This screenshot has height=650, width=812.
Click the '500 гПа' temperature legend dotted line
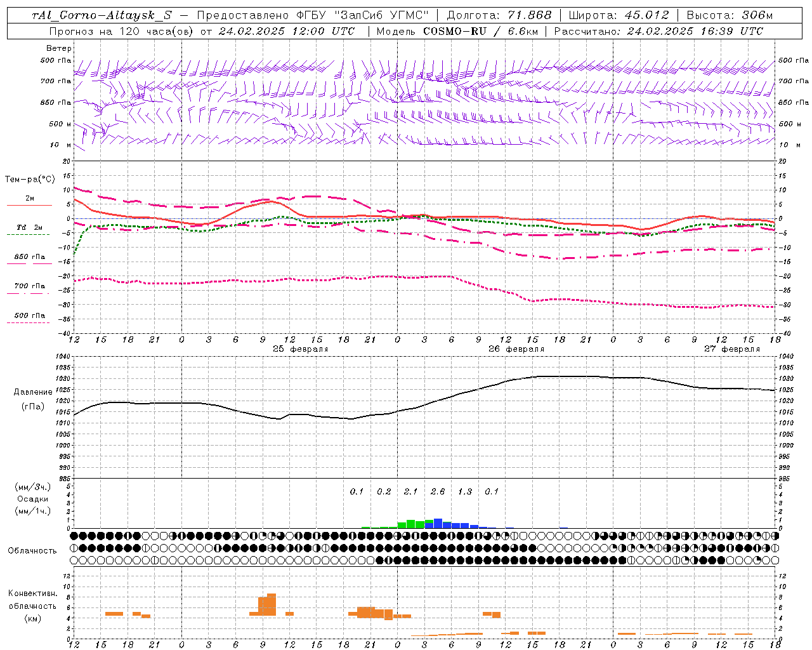(28, 322)
